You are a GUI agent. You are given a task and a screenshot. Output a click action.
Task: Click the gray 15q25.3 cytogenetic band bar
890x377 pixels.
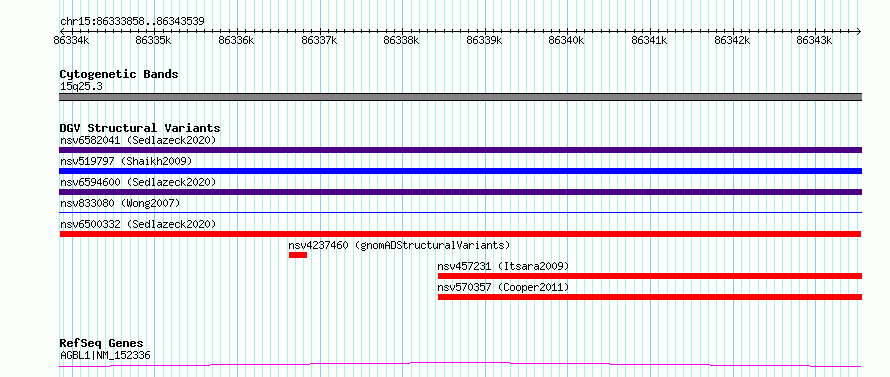point(460,97)
